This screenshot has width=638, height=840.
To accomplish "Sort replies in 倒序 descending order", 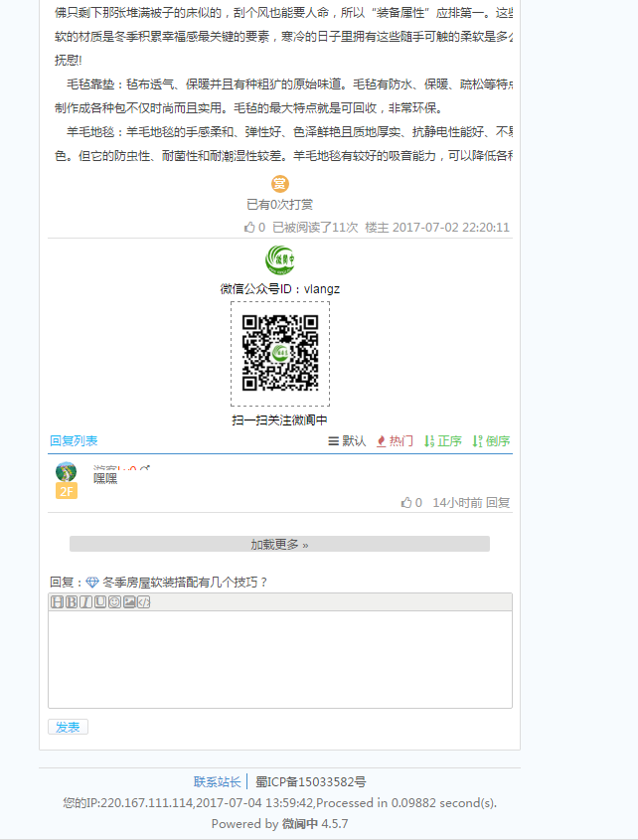I will (491, 441).
